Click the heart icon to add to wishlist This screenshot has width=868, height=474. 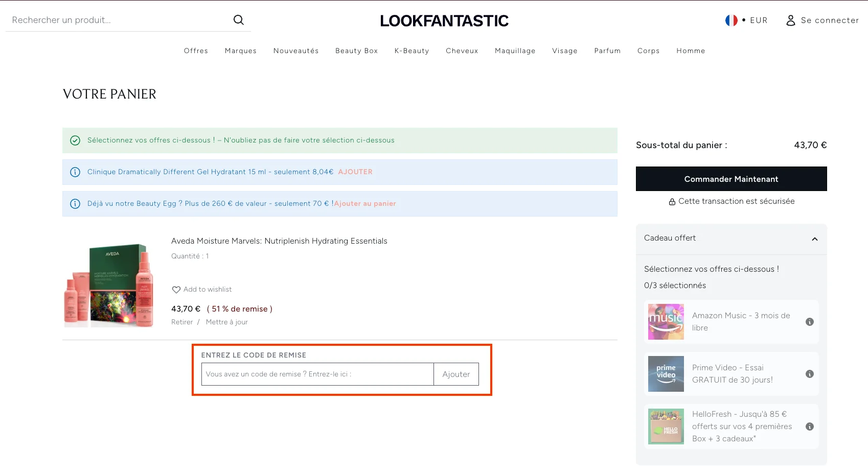(176, 290)
